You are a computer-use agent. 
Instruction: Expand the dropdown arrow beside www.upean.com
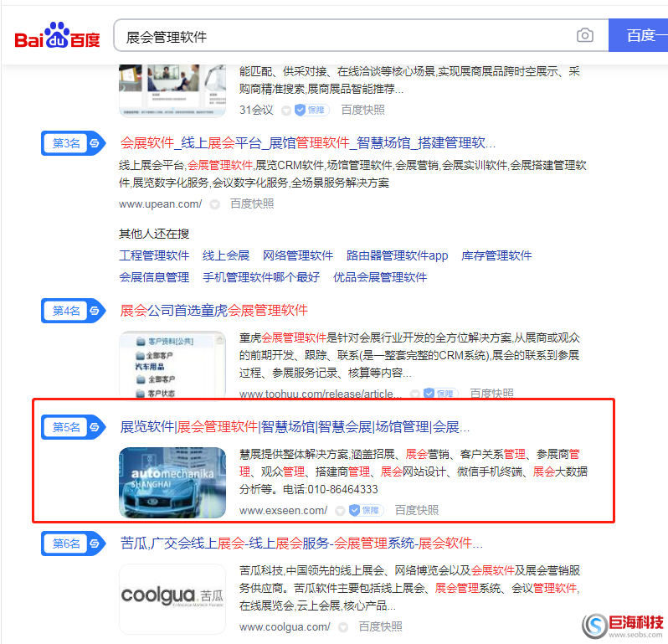(x=214, y=204)
